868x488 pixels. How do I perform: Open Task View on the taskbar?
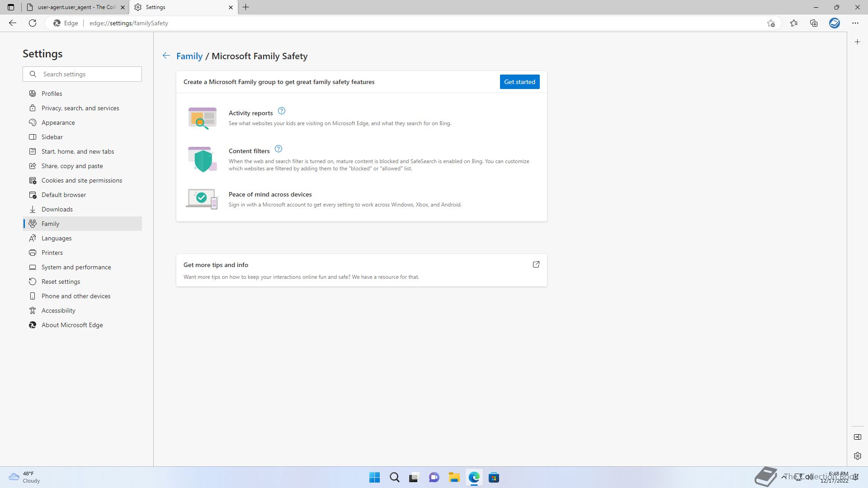pos(414,478)
